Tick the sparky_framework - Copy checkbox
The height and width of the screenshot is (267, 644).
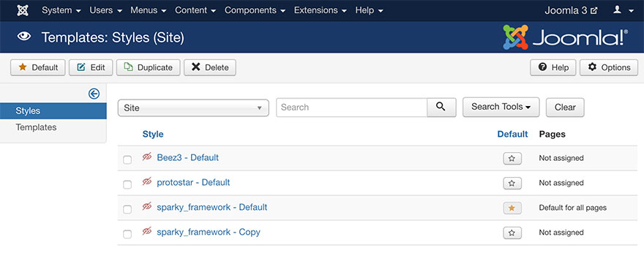[x=127, y=234]
